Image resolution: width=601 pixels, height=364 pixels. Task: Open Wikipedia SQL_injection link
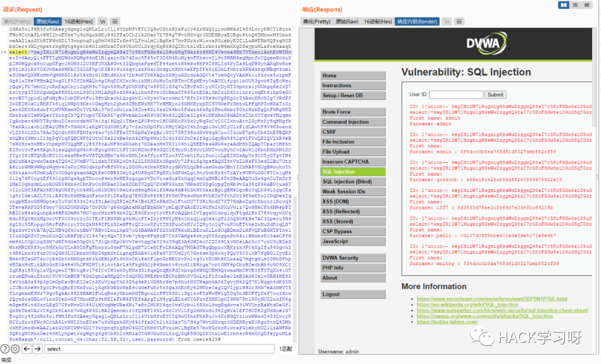(467, 305)
